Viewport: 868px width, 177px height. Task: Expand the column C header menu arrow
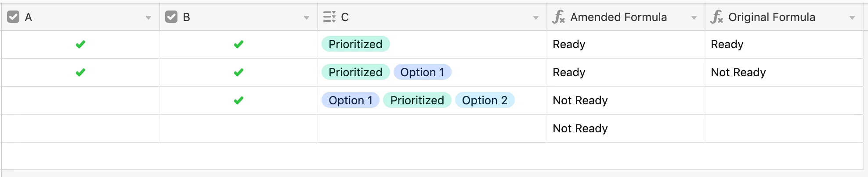536,18
